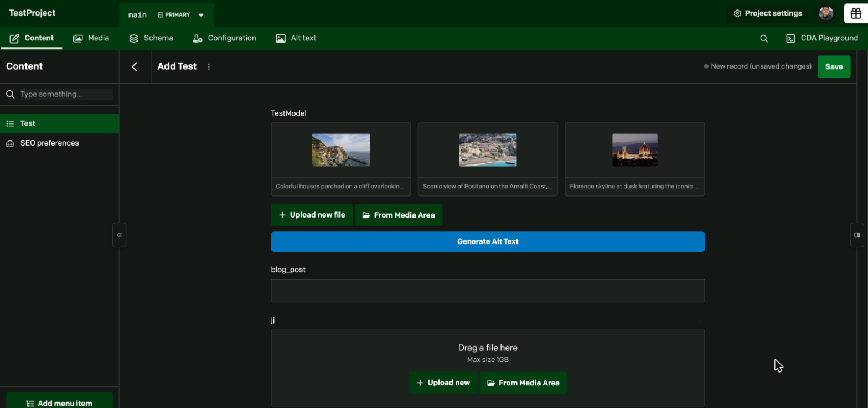
Task: Open the user avatar menu
Action: tap(826, 13)
